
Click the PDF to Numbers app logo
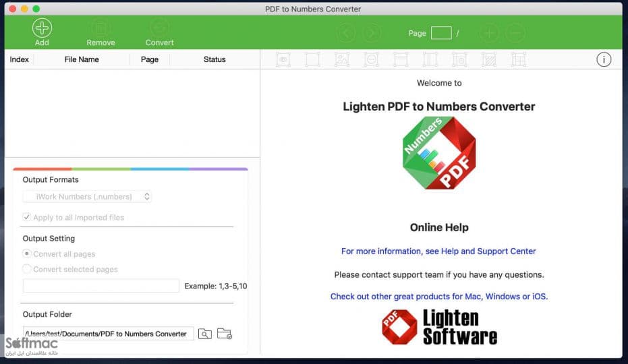click(439, 153)
